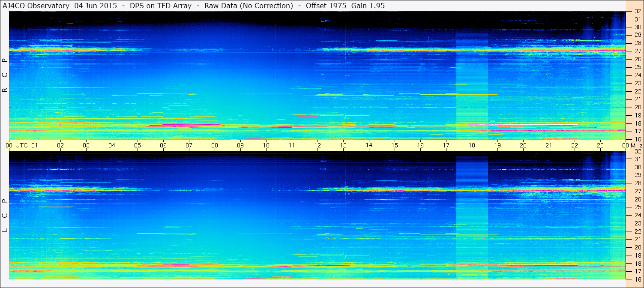Select hour 02 on the UTC axis
This screenshot has width=644, height=288.
point(60,145)
